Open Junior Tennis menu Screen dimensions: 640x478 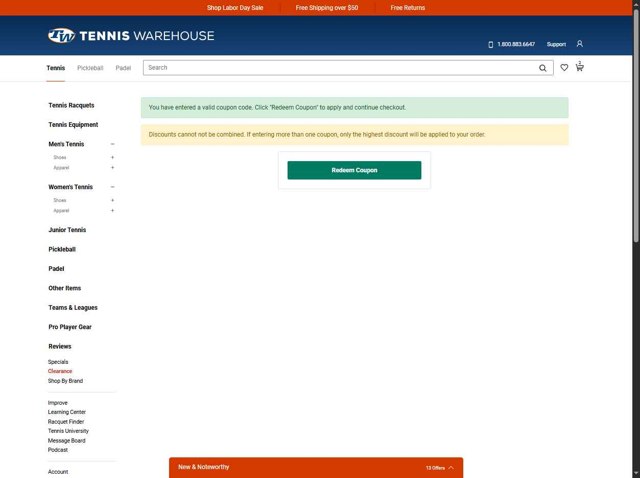tap(67, 230)
